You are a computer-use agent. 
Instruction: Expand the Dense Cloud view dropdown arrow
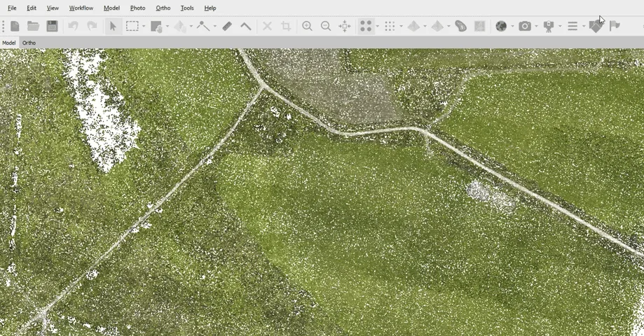point(401,27)
